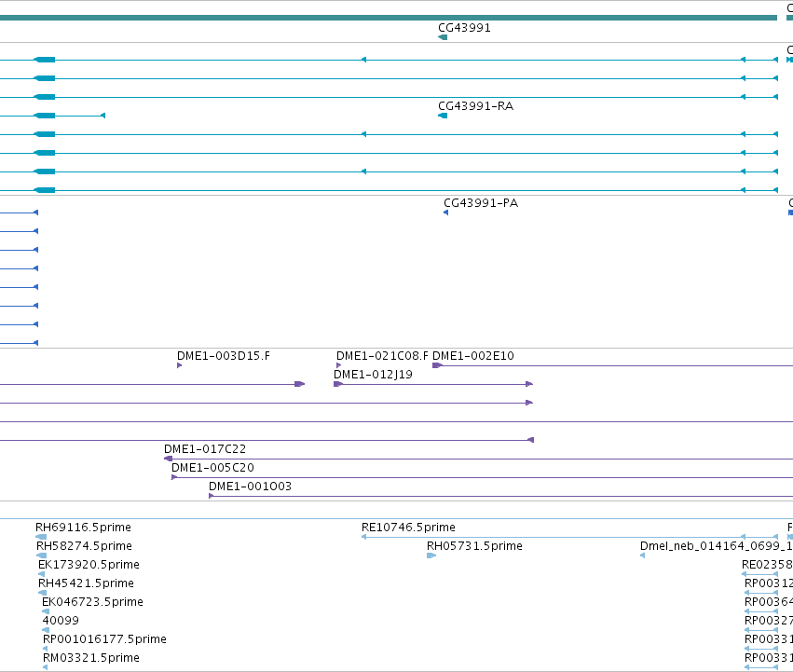Click the large teal gene bar at top
This screenshot has width=793, height=672.
389,19
